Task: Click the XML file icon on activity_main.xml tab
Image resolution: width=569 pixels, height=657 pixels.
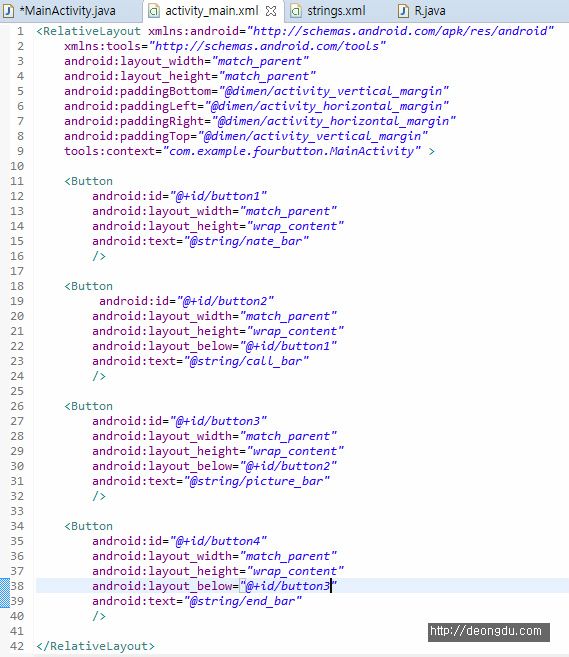Action: coord(154,11)
